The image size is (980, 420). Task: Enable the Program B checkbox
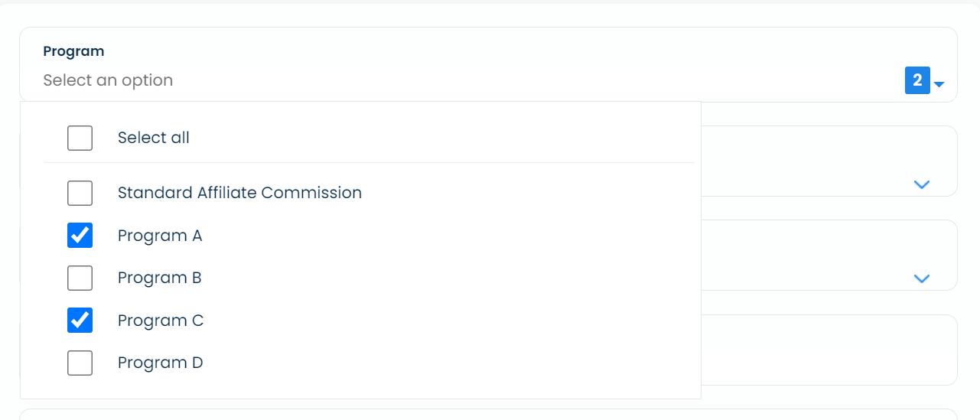coord(80,278)
